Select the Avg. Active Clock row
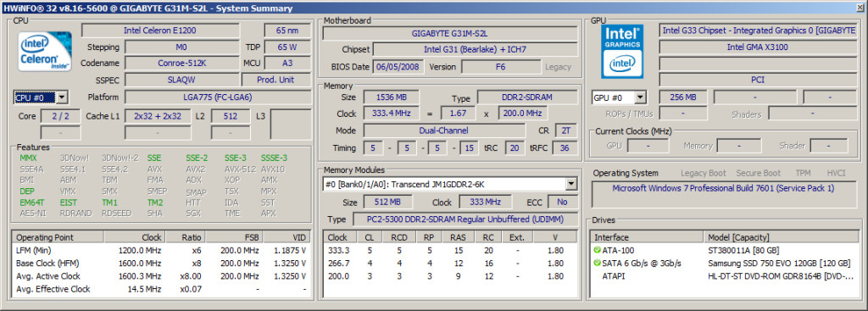 162,276
